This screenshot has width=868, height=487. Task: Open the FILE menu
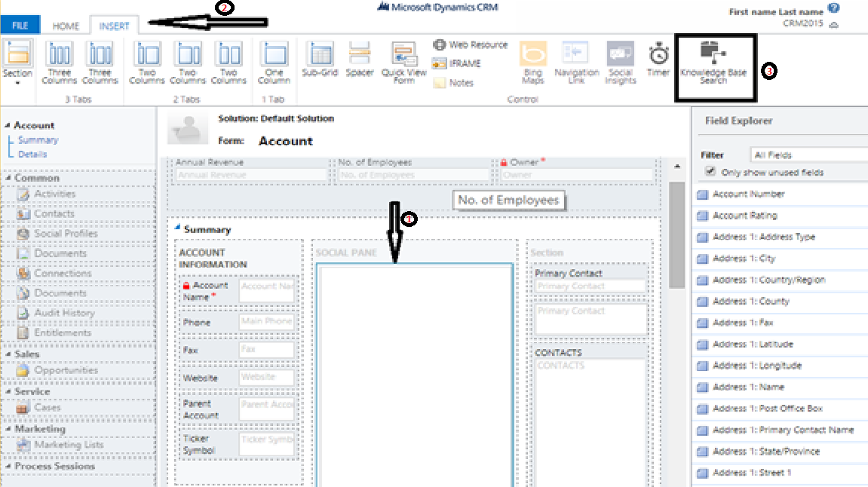coord(20,24)
